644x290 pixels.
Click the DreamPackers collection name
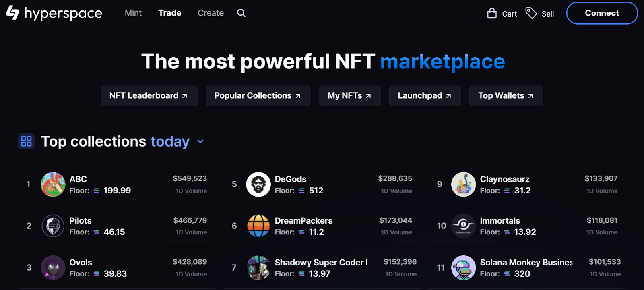pos(303,221)
